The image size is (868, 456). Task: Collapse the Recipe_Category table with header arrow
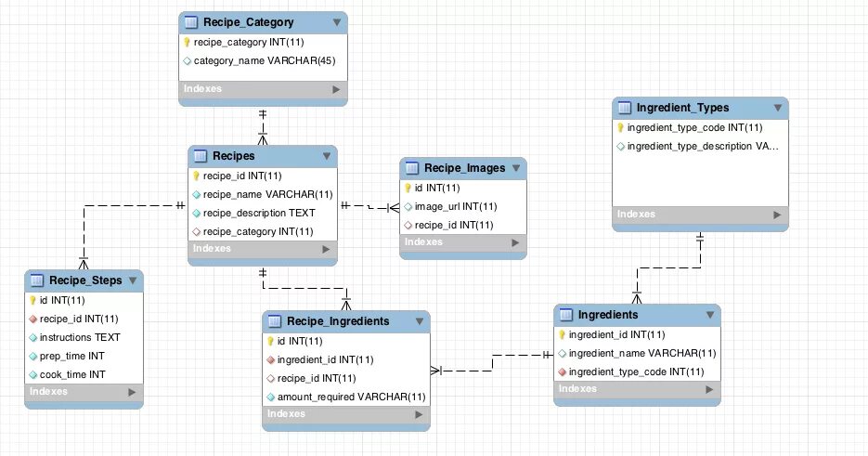337,22
